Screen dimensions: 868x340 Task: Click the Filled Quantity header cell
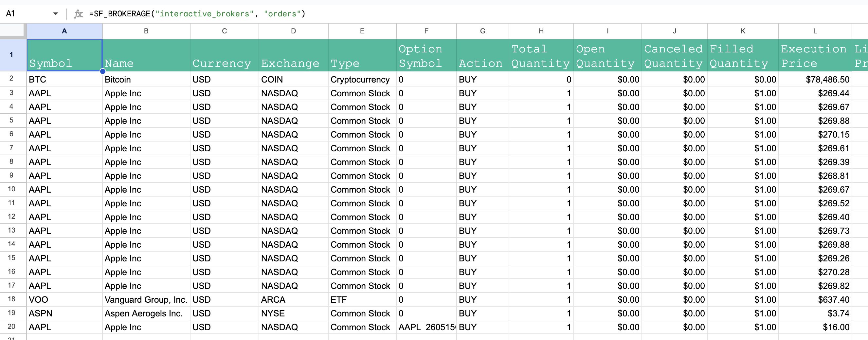[743, 55]
